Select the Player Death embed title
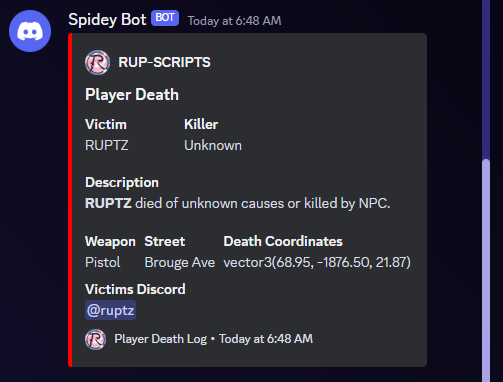The width and height of the screenshot is (503, 382). tap(132, 95)
